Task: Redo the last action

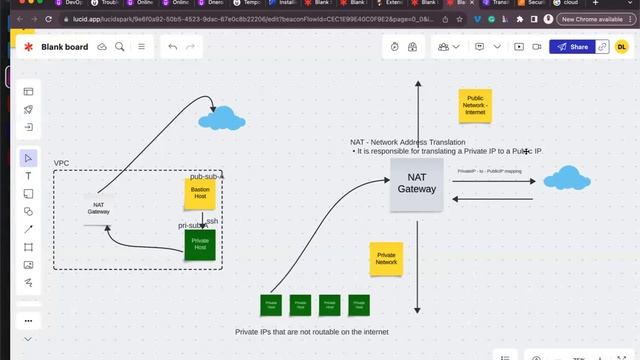Action: (x=191, y=47)
